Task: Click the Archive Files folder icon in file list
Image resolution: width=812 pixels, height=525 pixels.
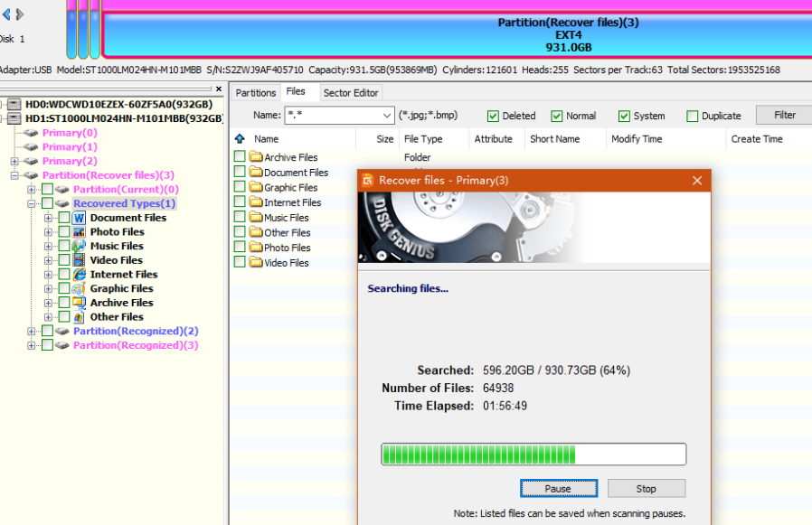Action: (256, 158)
